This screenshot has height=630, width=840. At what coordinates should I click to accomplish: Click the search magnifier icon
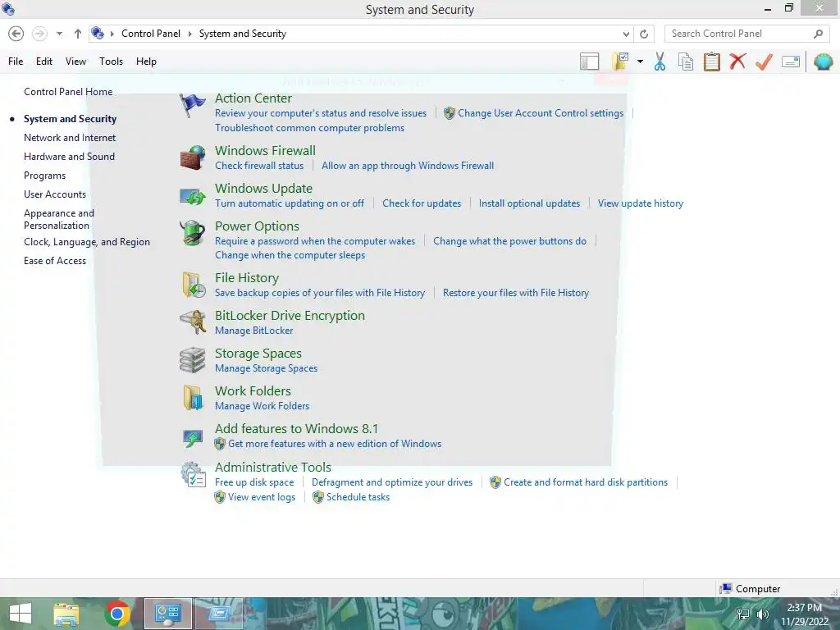click(x=818, y=34)
